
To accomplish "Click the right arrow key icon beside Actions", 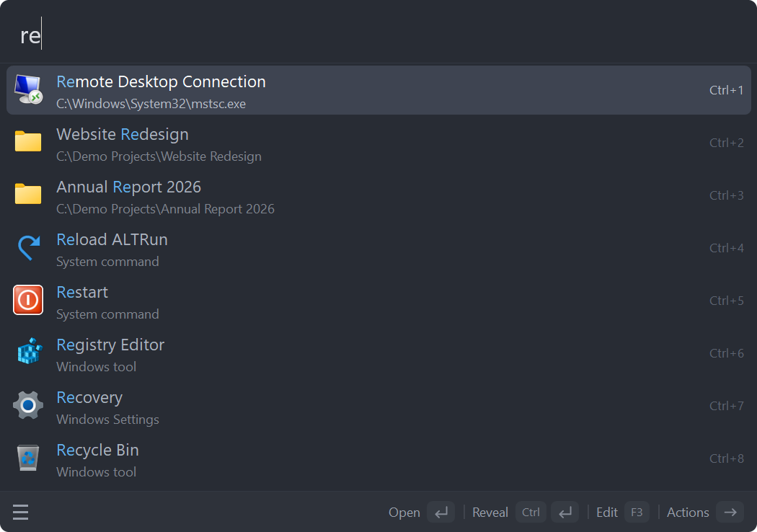I will pyautogui.click(x=730, y=513).
